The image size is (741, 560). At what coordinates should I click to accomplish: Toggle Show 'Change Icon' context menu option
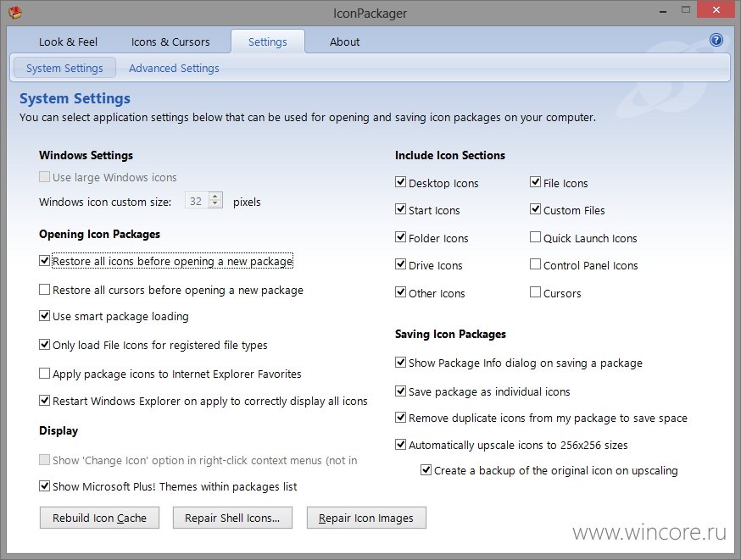[44, 460]
